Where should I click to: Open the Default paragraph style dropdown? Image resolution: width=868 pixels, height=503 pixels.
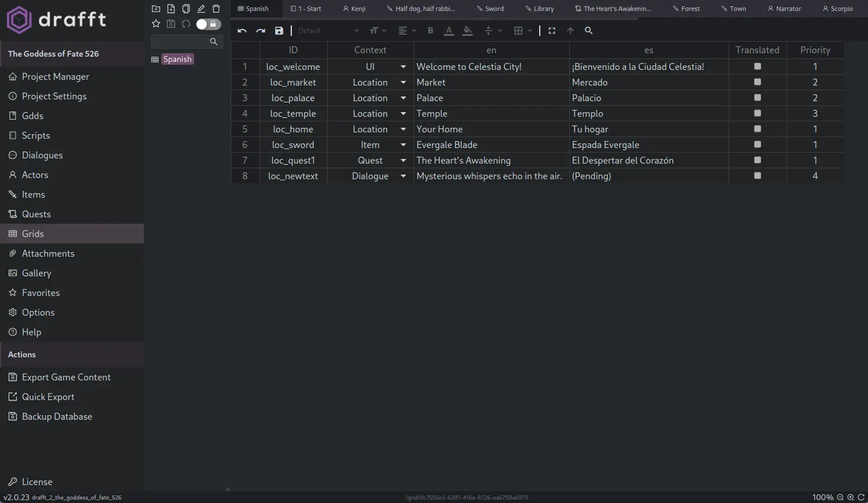(x=327, y=31)
